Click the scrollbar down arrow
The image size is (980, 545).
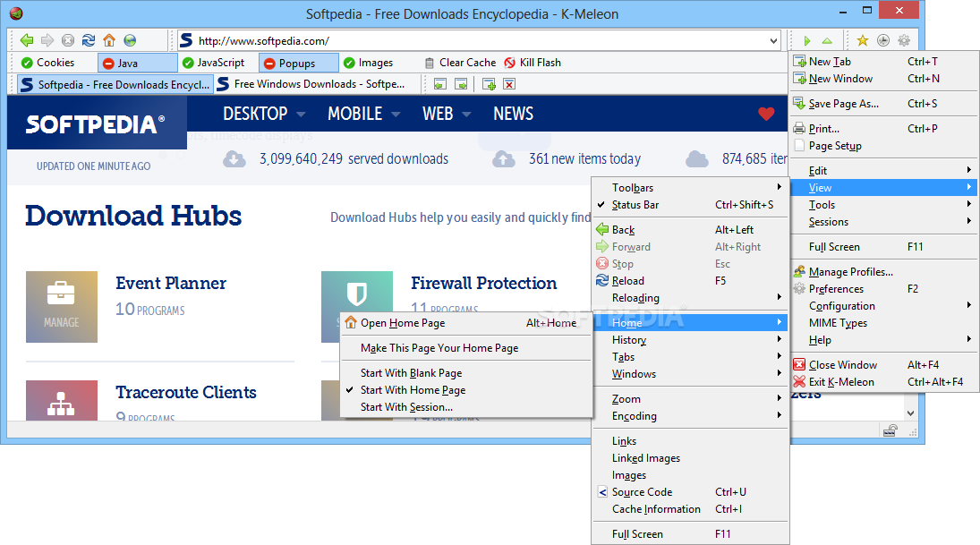click(x=910, y=413)
